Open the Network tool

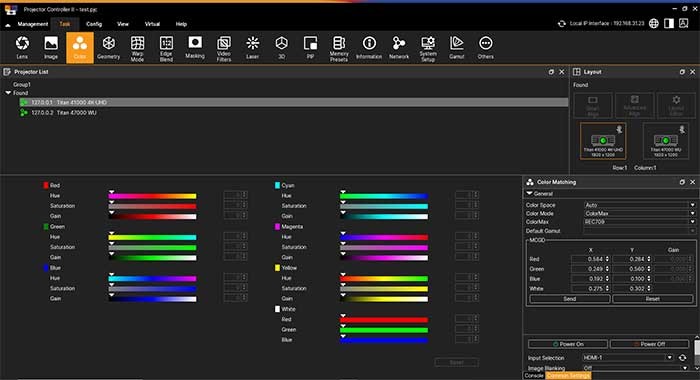click(399, 48)
